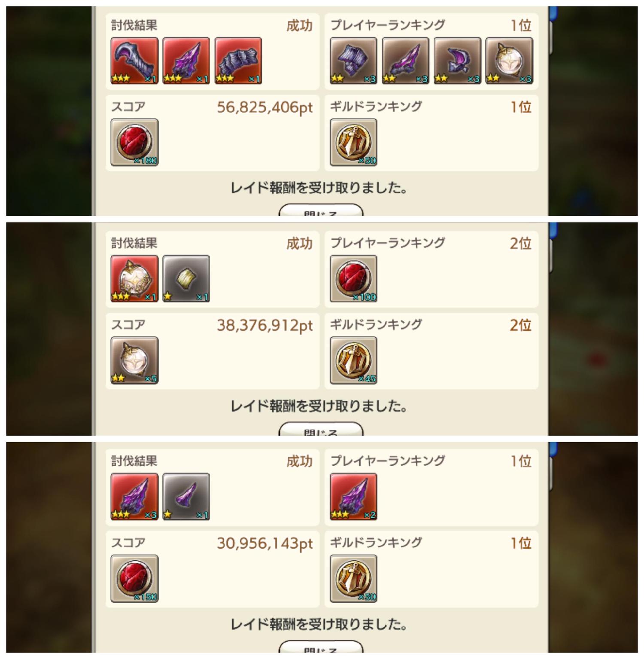Screen dimensions: 644x659
Task: Tap the three-star curved horn drop in top panel
Action: click(x=134, y=61)
